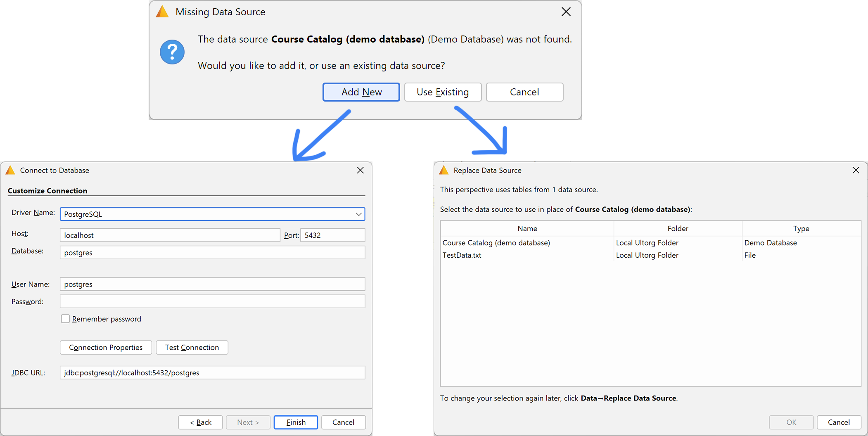Enable the Remember password checkbox
This screenshot has width=868, height=436.
pyautogui.click(x=65, y=319)
